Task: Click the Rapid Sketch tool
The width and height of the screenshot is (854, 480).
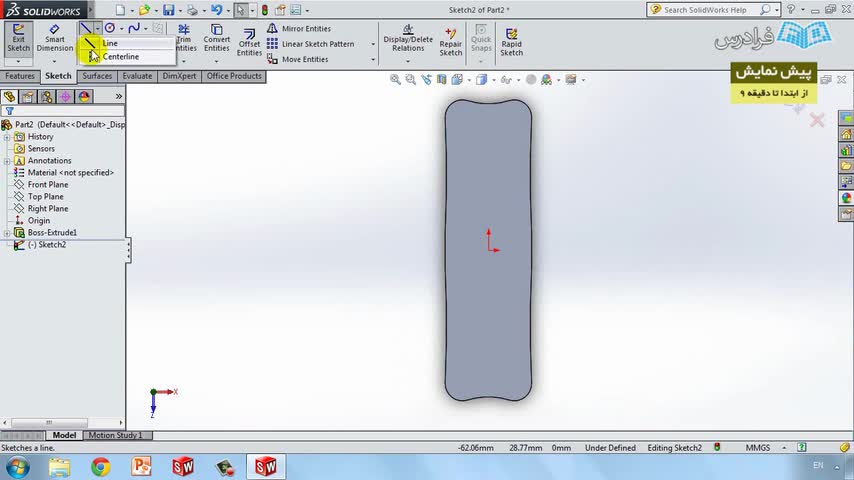Action: (511, 42)
